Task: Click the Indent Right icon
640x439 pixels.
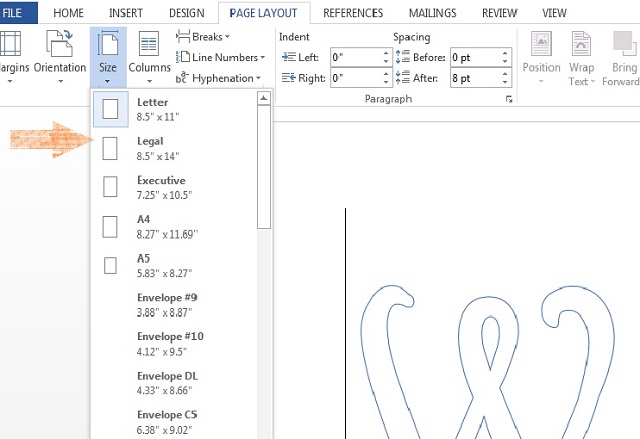Action: pyautogui.click(x=289, y=78)
